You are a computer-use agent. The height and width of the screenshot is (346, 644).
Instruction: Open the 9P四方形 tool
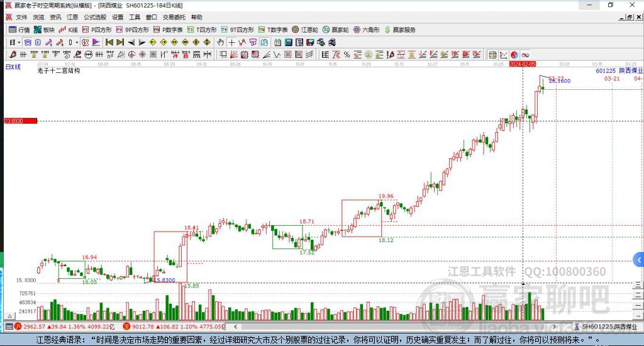coord(132,30)
